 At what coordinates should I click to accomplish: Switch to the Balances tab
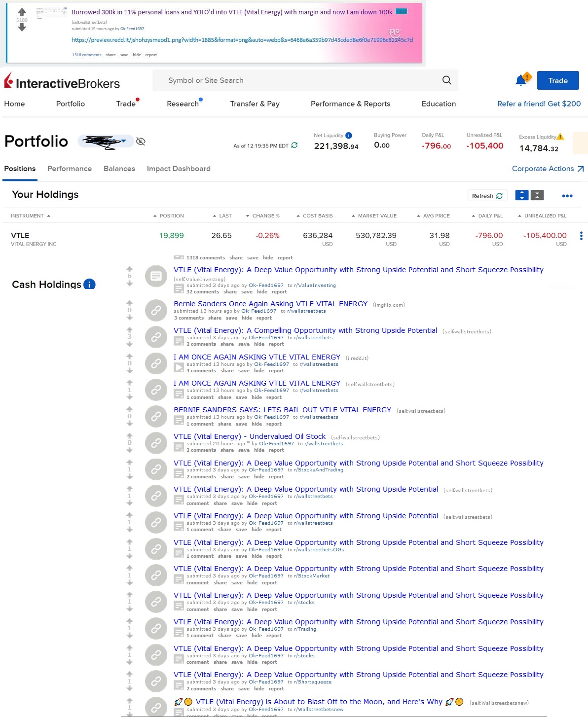[x=119, y=169]
